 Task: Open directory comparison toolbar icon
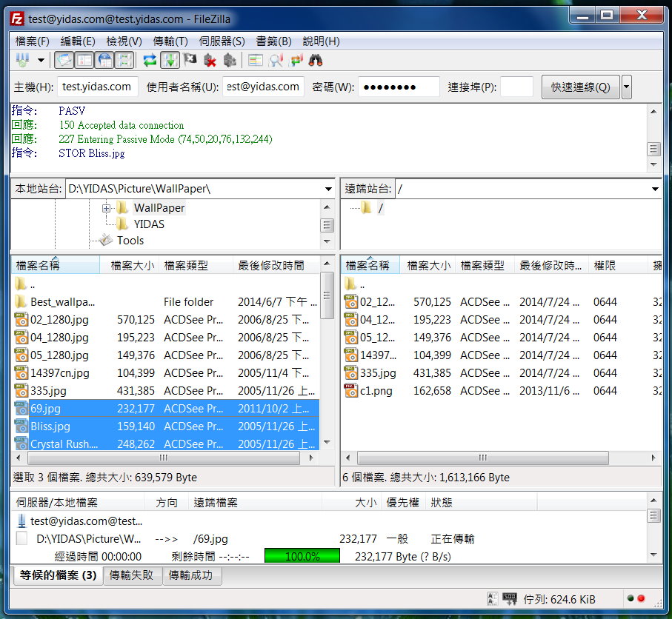(276, 61)
